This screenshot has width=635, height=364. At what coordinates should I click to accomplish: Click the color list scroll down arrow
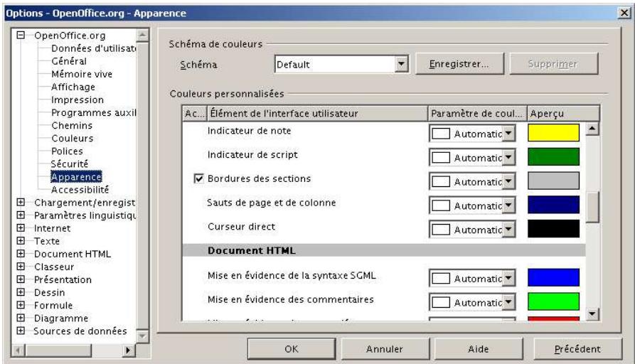(x=592, y=314)
